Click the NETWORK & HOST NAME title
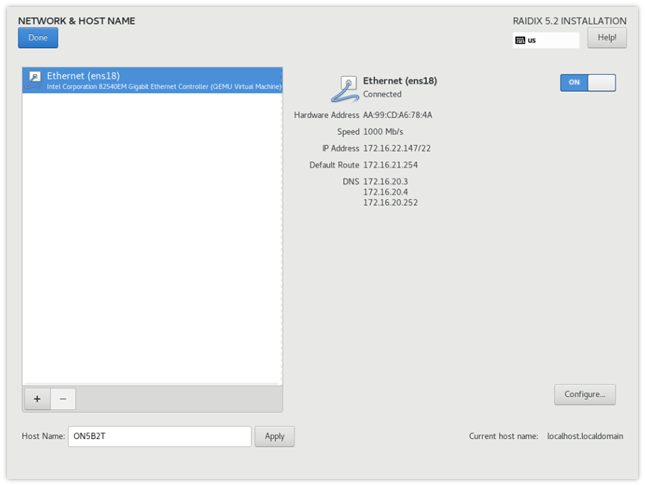The image size is (645, 486). (x=76, y=20)
